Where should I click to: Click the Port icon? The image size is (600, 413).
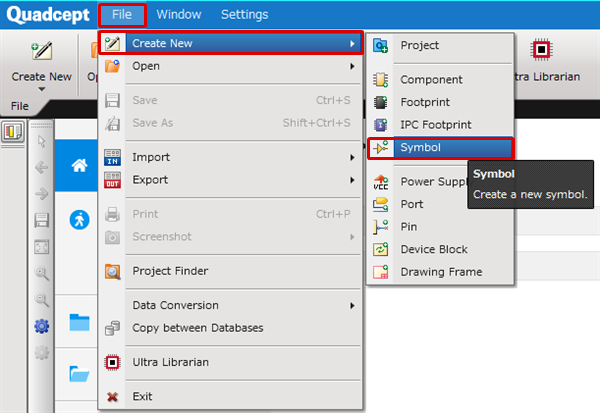[x=380, y=204]
